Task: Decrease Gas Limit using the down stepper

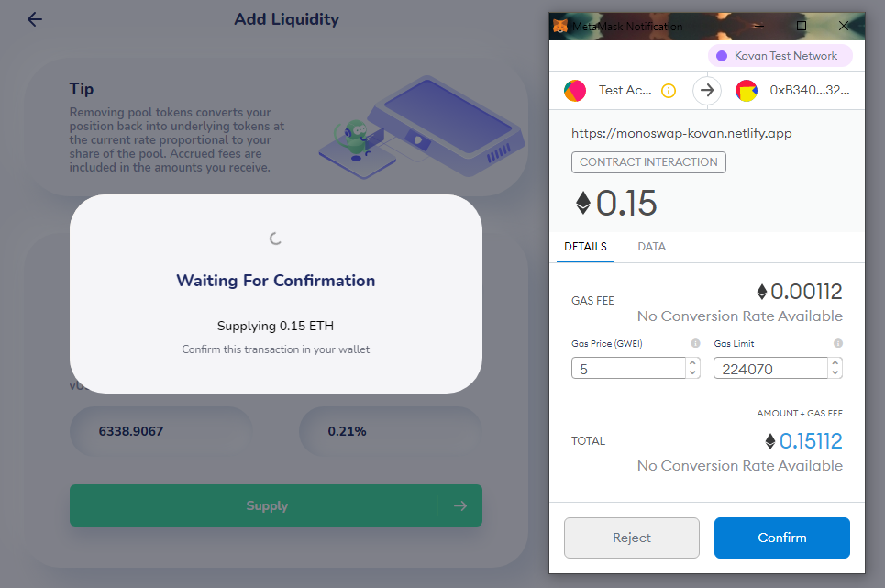Action: tap(835, 372)
